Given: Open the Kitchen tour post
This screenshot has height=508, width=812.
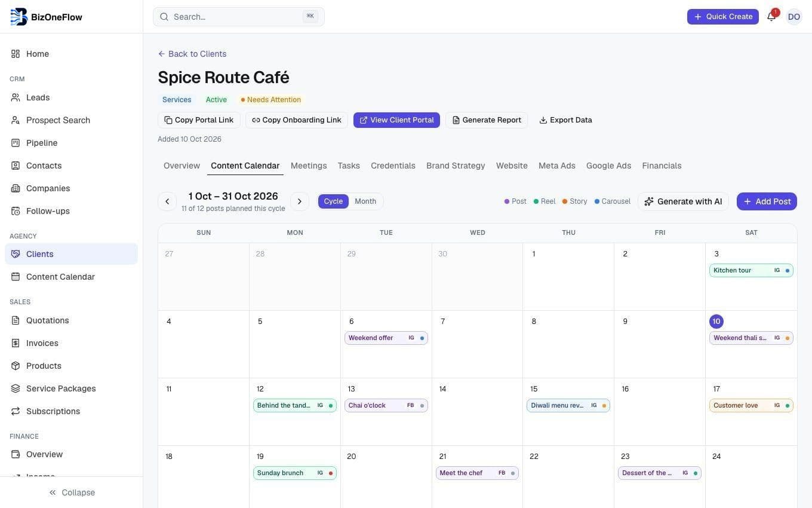Looking at the screenshot, I should (x=751, y=270).
